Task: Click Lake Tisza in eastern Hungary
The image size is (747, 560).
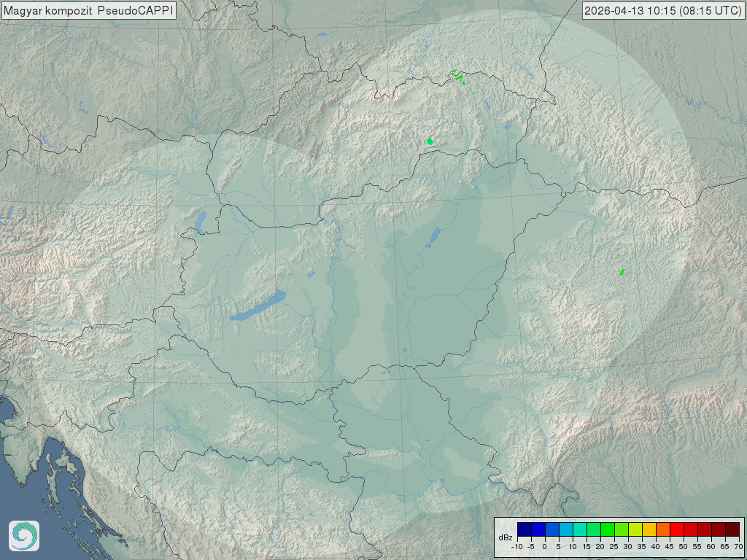Action: click(x=433, y=238)
